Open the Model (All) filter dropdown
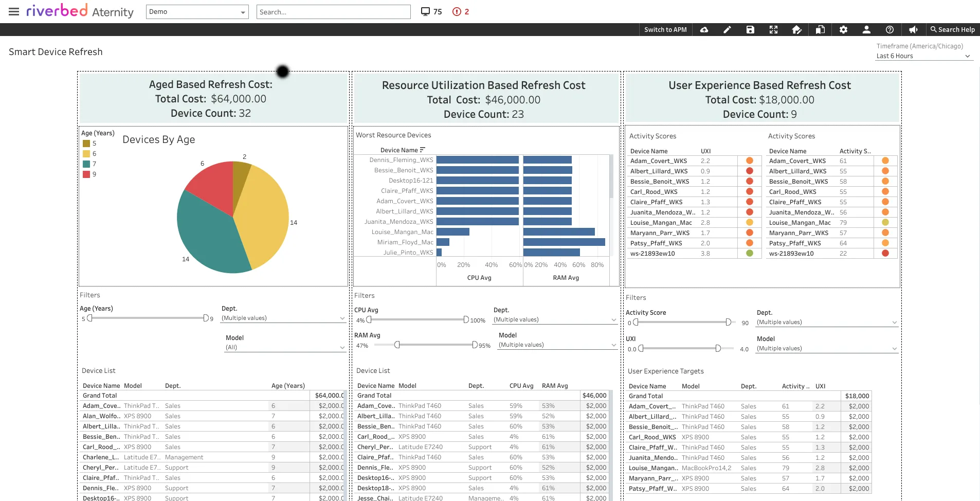 [285, 347]
